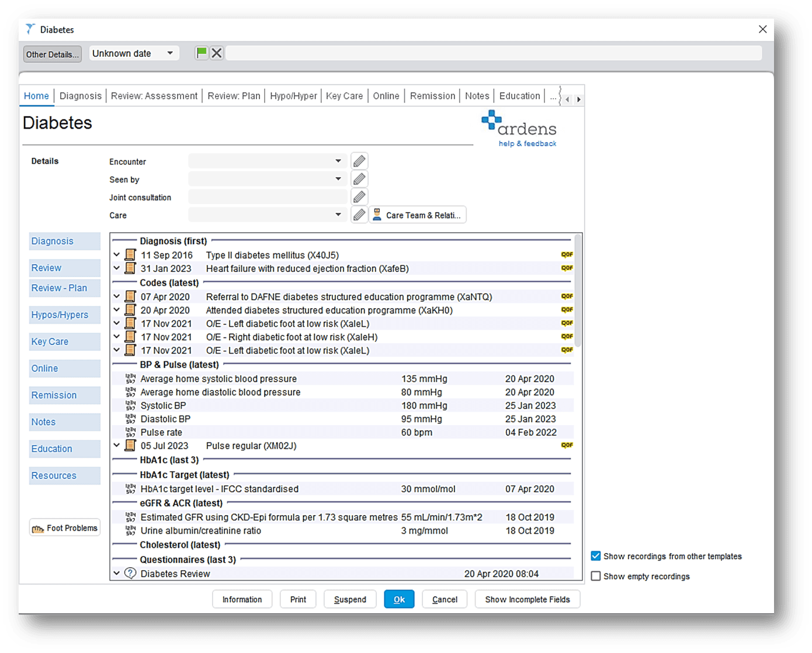Click scroll icon for Referral to DAFNE entry
Viewport: 812px width, 653px height.
point(130,296)
